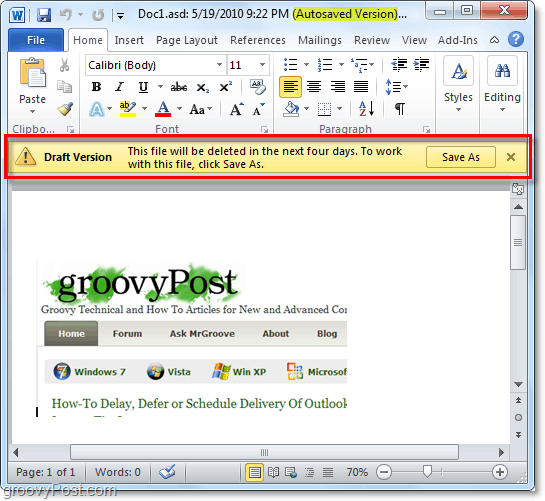Dismiss the Draft Version message bar
The height and width of the screenshot is (501, 545).
(x=511, y=157)
